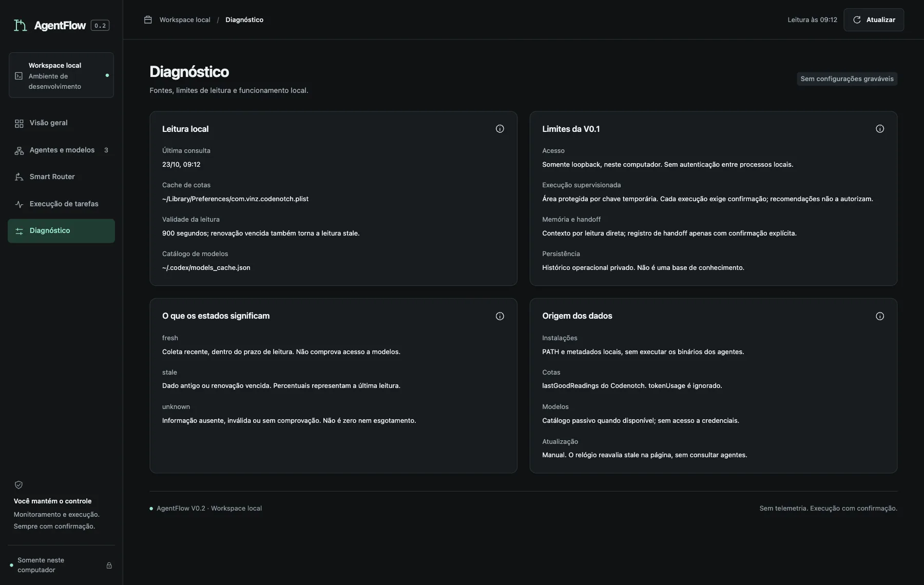The height and width of the screenshot is (585, 924).
Task: Click the 900 segundos validity text
Action: coord(261,233)
